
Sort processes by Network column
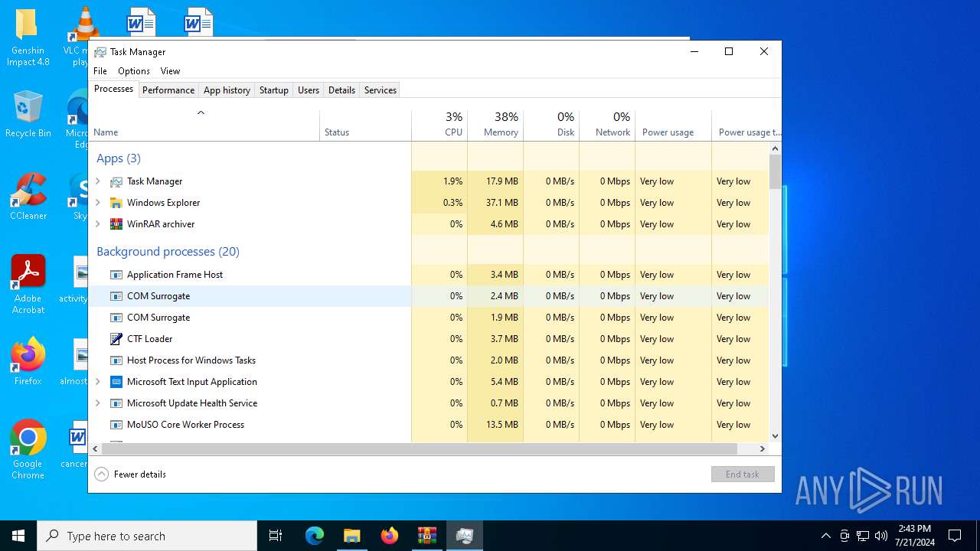click(x=607, y=126)
